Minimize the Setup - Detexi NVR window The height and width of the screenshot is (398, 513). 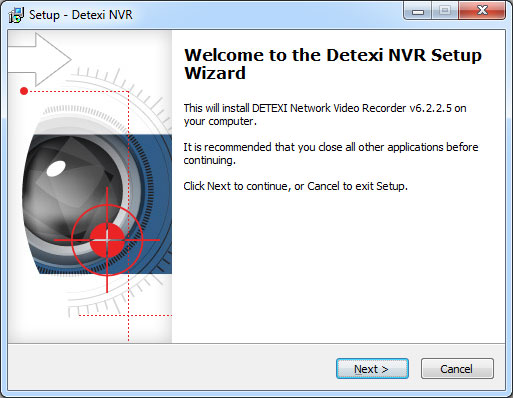tap(418, 11)
